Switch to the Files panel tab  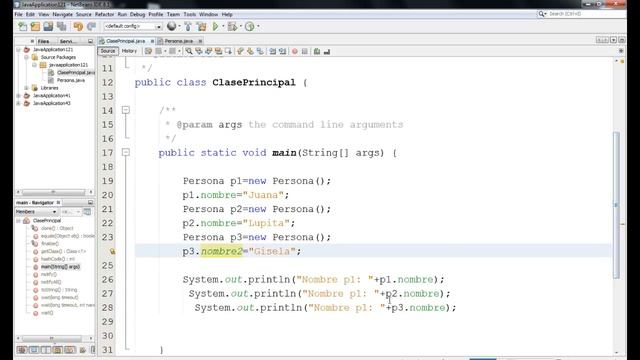[44, 41]
